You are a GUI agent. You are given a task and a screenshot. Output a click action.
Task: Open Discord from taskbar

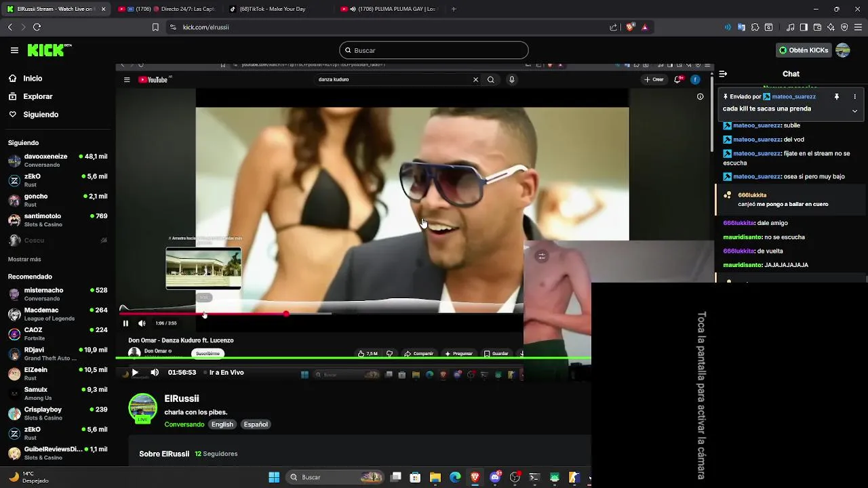(495, 477)
